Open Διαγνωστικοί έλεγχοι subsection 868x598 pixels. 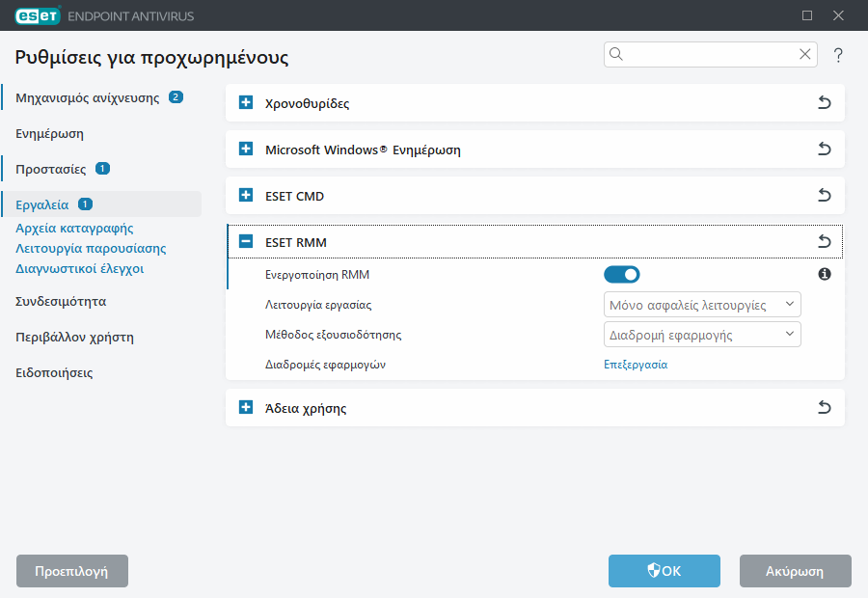(80, 268)
